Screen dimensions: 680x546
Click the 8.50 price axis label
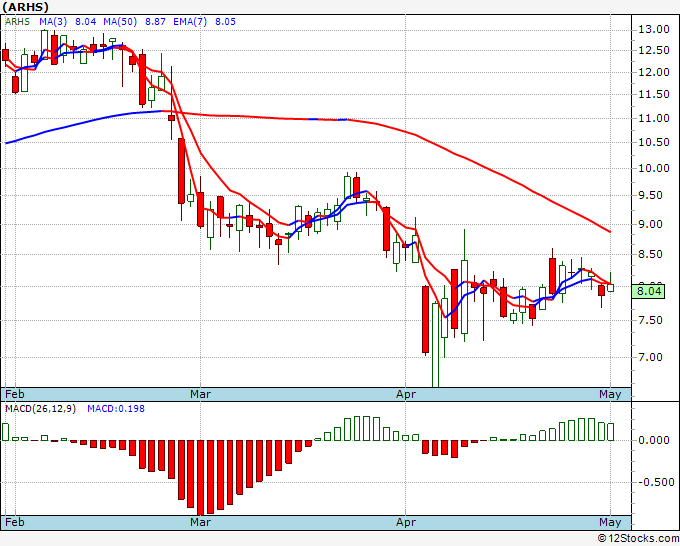[650, 254]
